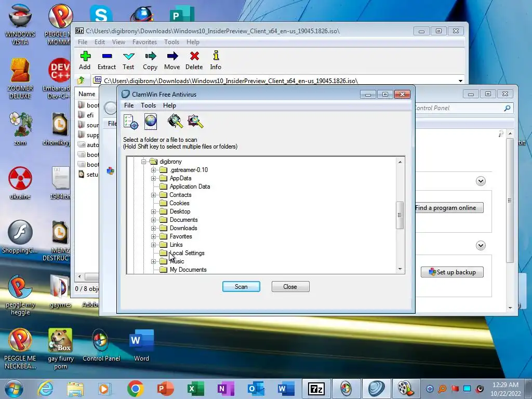Click the ClamWin tree scrollbar thumb
Image resolution: width=532 pixels, height=399 pixels.
click(400, 215)
